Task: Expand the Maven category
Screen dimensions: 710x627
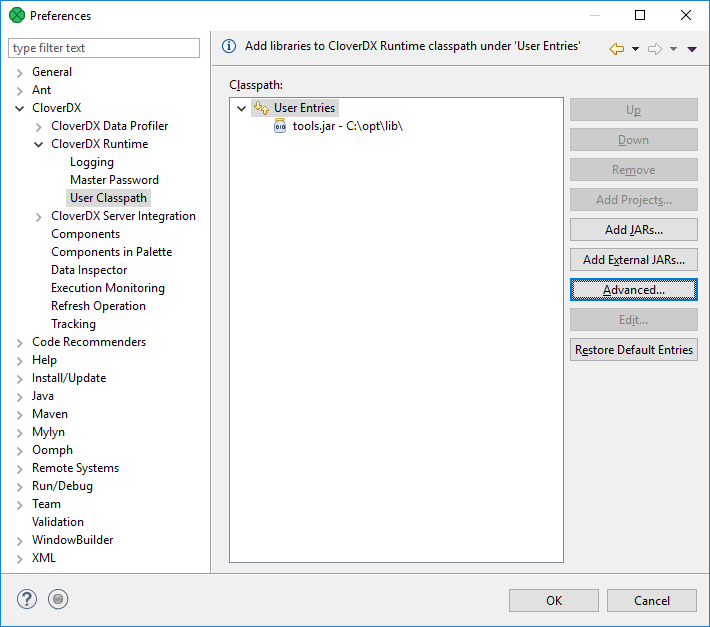Action: (x=19, y=415)
